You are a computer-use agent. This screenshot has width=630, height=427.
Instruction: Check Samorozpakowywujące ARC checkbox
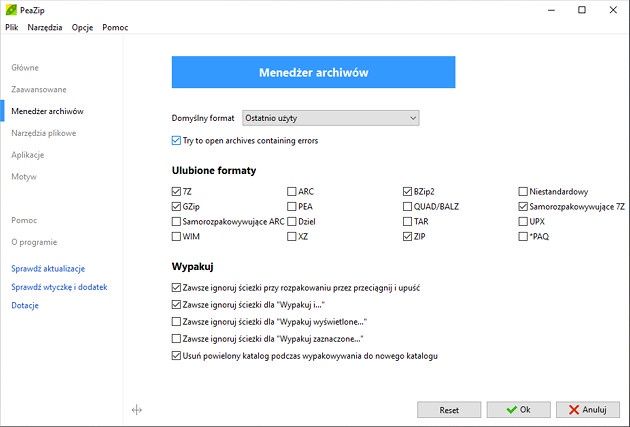tap(176, 221)
